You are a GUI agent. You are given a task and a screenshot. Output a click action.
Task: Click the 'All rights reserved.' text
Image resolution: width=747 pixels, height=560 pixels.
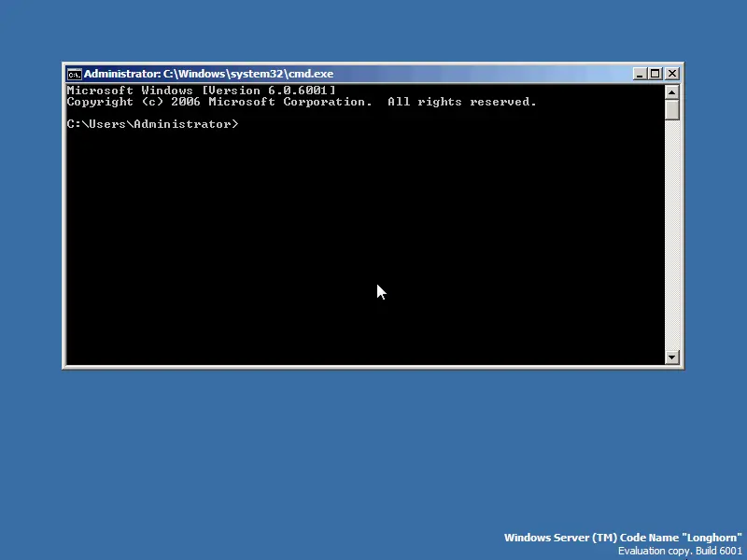pyautogui.click(x=462, y=102)
